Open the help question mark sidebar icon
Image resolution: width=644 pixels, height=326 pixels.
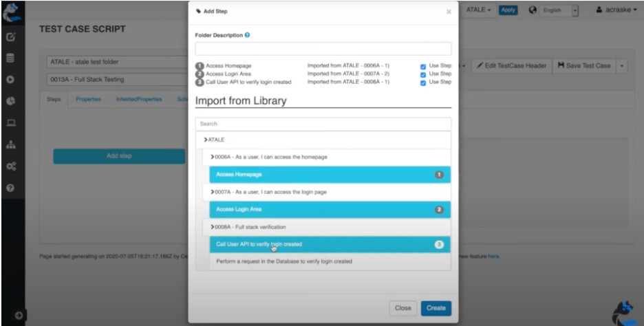11,188
